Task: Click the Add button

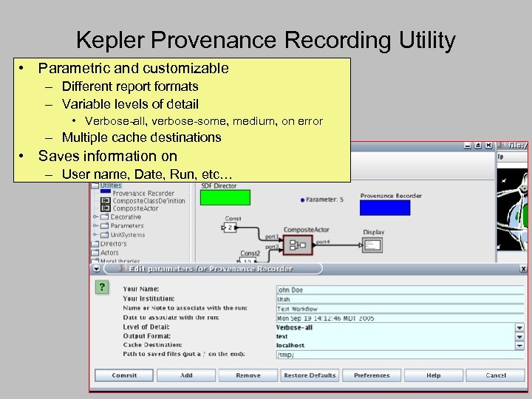Action: pos(186,375)
